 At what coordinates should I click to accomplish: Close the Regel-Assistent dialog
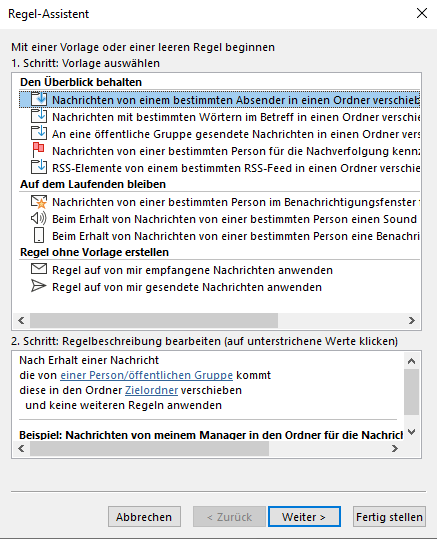[x=422, y=13]
